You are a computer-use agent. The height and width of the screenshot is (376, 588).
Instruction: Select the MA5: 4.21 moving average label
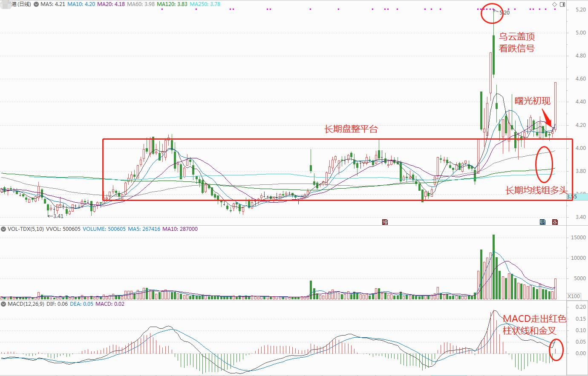[53, 4]
